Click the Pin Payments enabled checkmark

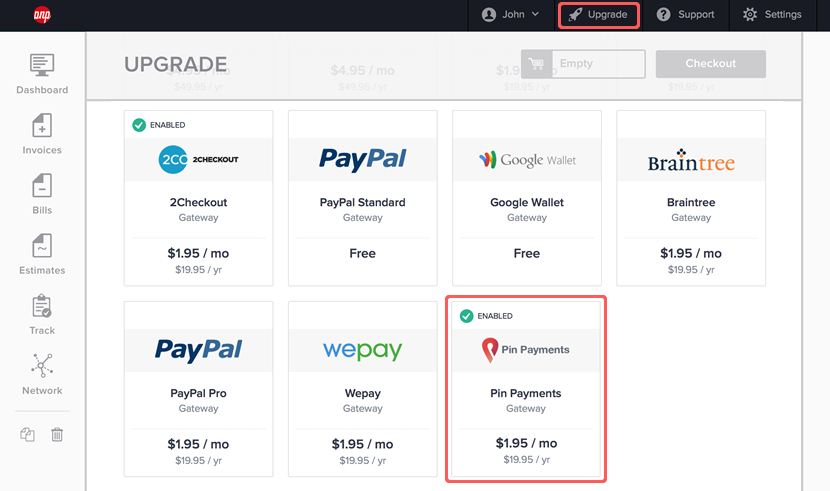click(466, 316)
